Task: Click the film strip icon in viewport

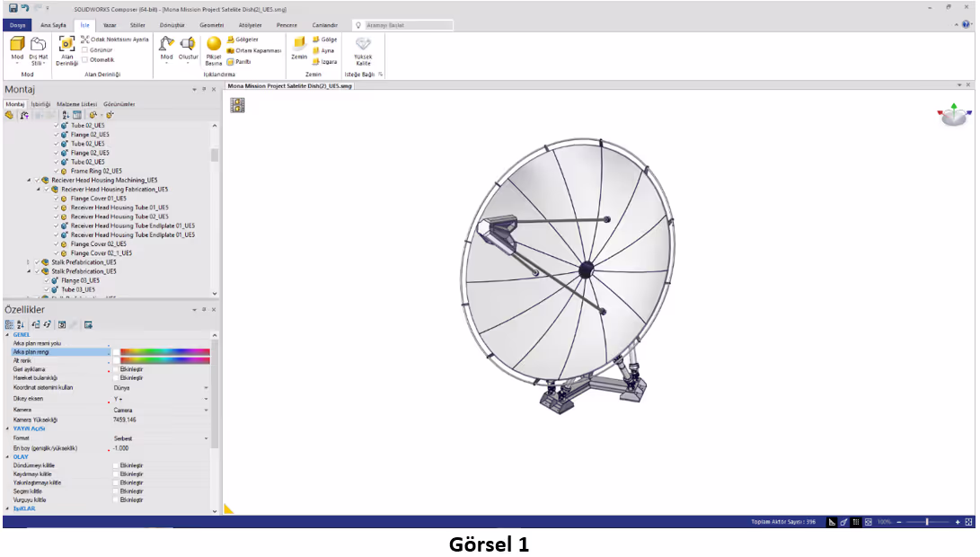Action: [237, 105]
